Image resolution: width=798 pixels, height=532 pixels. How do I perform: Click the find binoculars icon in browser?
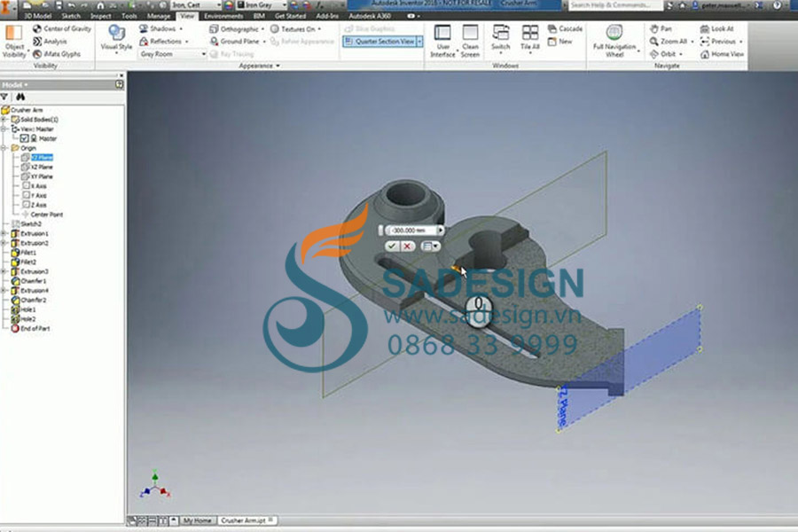(20, 97)
